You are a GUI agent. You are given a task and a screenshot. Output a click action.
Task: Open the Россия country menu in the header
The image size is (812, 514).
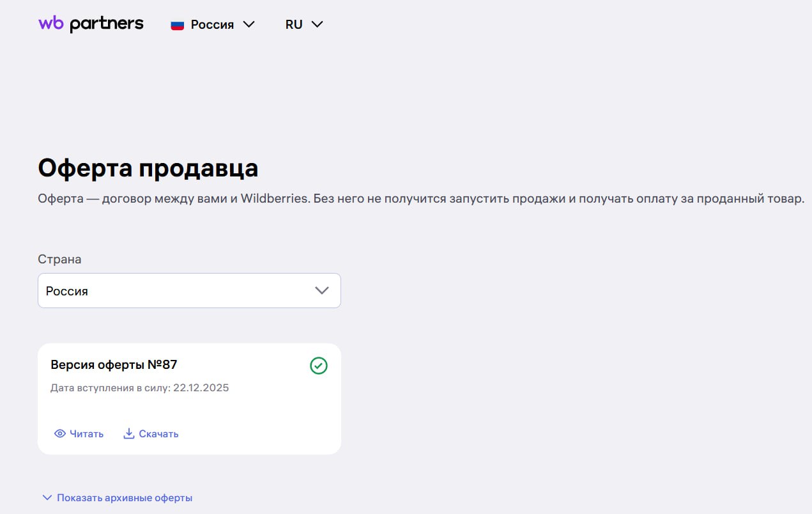tap(212, 24)
